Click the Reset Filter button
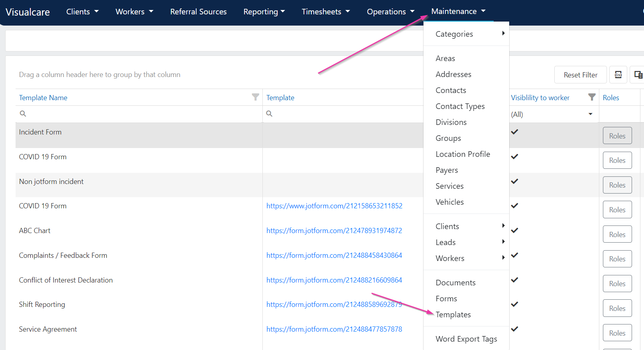The height and width of the screenshot is (350, 644). point(580,75)
